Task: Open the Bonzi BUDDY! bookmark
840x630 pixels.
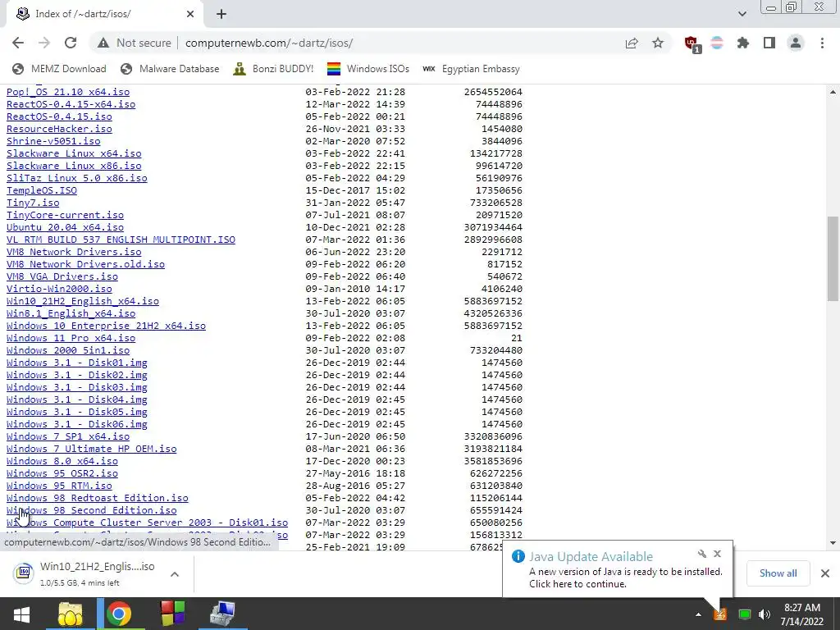Action: [273, 69]
